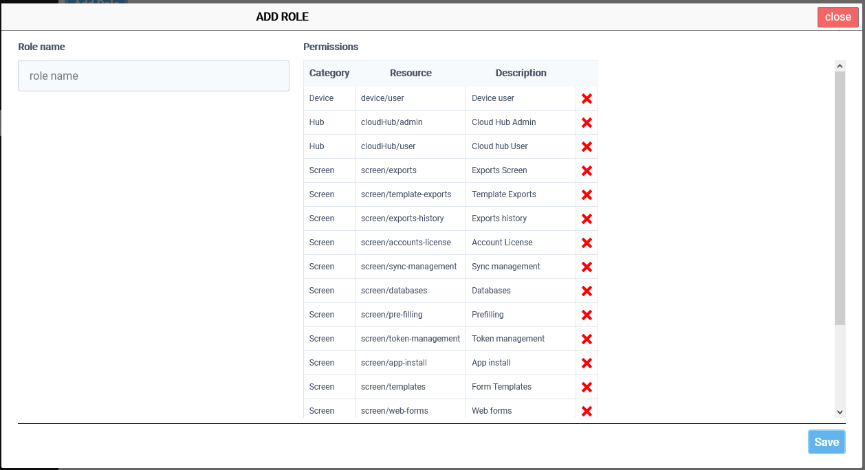
Task: Click the Sync management description
Action: (x=506, y=266)
